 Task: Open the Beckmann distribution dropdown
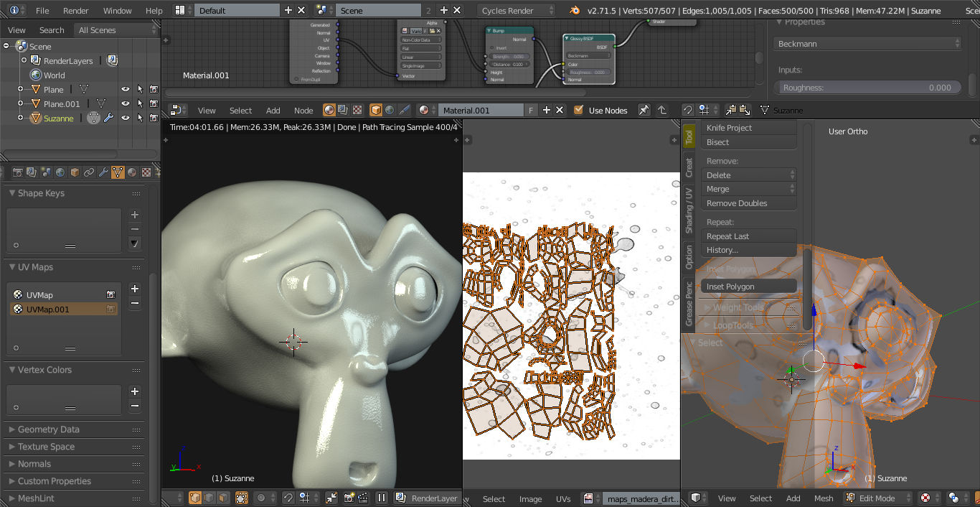(x=868, y=44)
